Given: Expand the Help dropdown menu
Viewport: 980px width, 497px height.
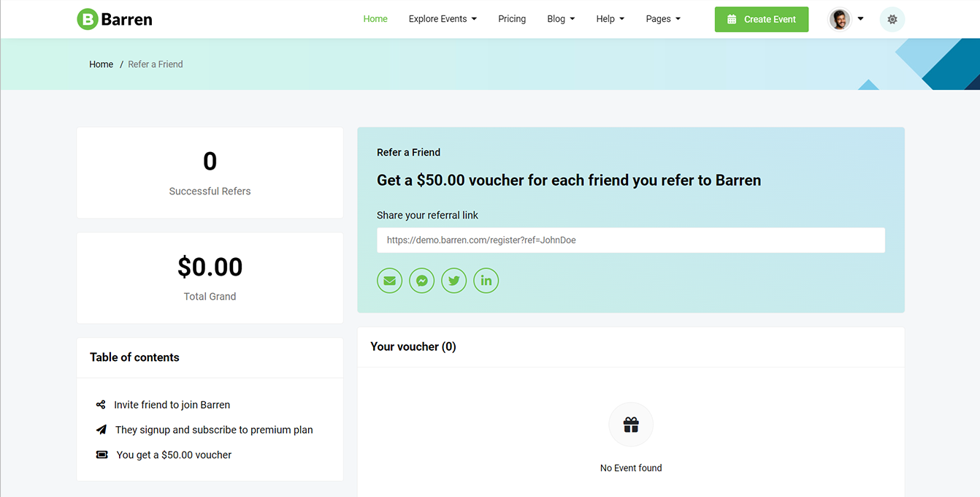Looking at the screenshot, I should click(x=610, y=19).
